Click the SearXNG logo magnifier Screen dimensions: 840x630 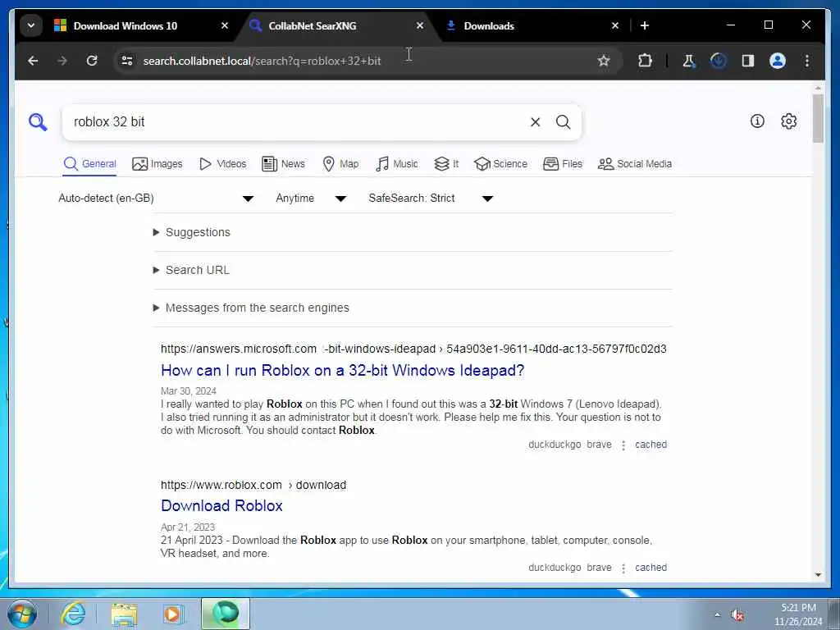(x=38, y=121)
